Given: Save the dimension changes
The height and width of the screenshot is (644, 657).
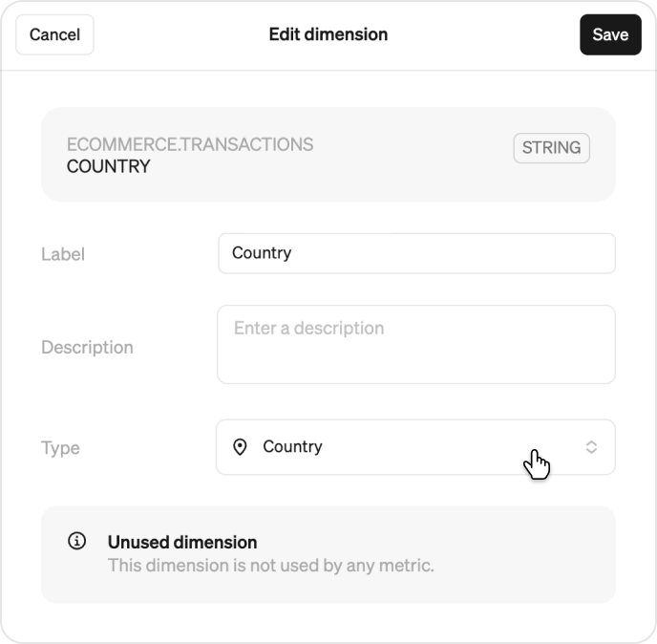Looking at the screenshot, I should (610, 34).
